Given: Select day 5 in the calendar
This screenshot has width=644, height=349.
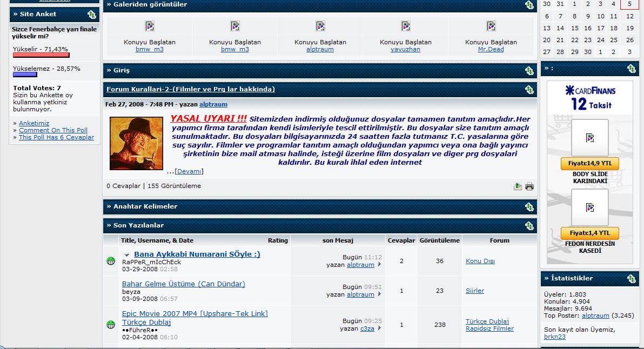Looking at the screenshot, I should 629,4.
